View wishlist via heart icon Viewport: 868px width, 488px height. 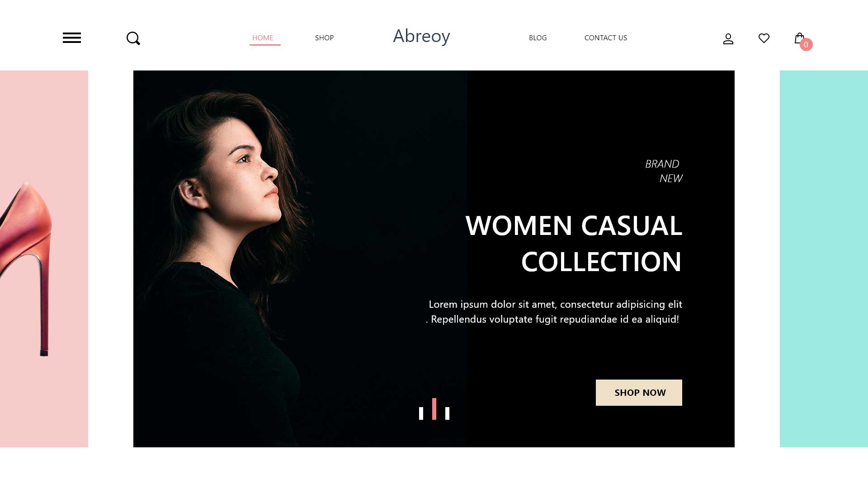pos(764,38)
